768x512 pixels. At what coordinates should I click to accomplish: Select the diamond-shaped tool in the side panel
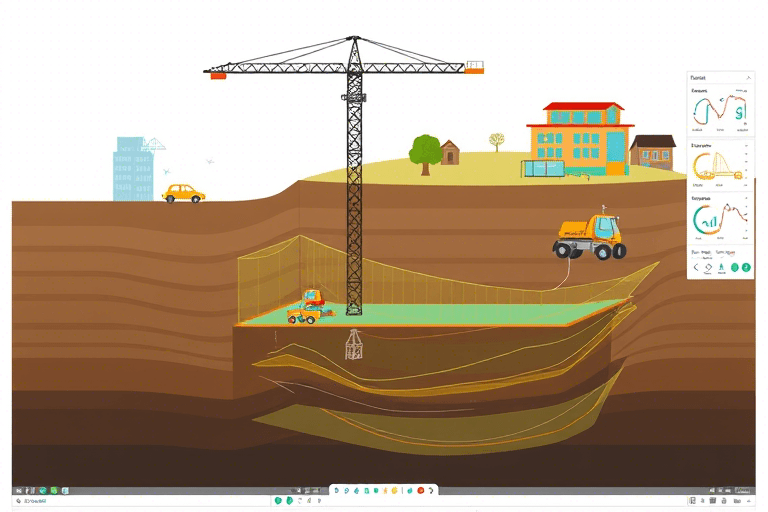click(709, 268)
